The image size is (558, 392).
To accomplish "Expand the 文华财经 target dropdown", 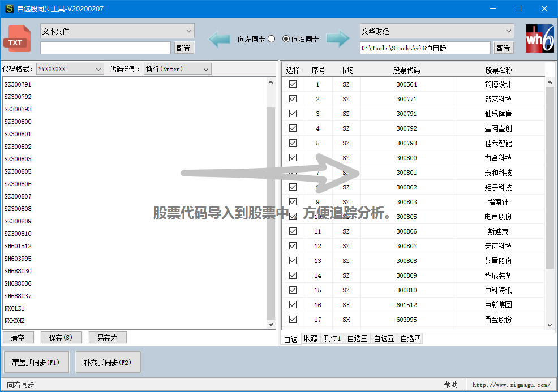I will coord(436,31).
